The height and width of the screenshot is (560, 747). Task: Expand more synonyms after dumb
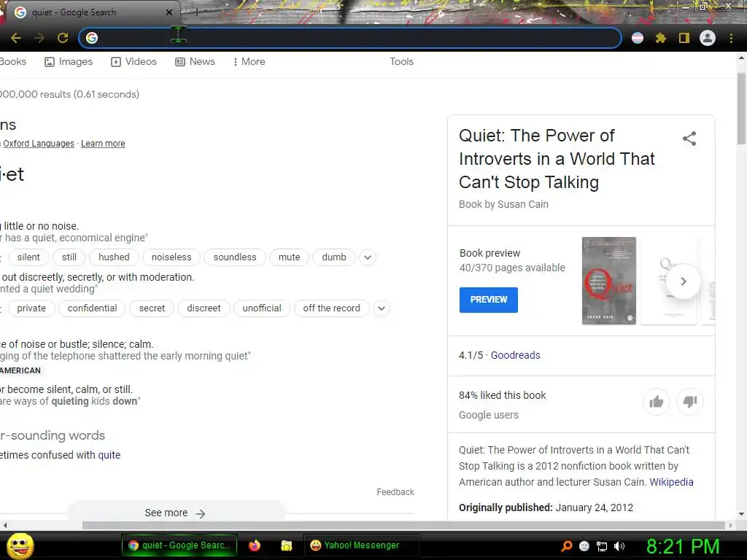[368, 257]
